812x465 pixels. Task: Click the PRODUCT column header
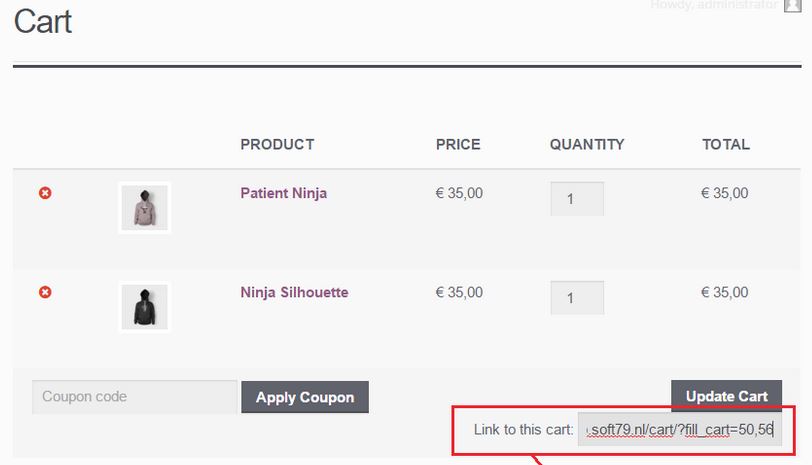pos(277,144)
